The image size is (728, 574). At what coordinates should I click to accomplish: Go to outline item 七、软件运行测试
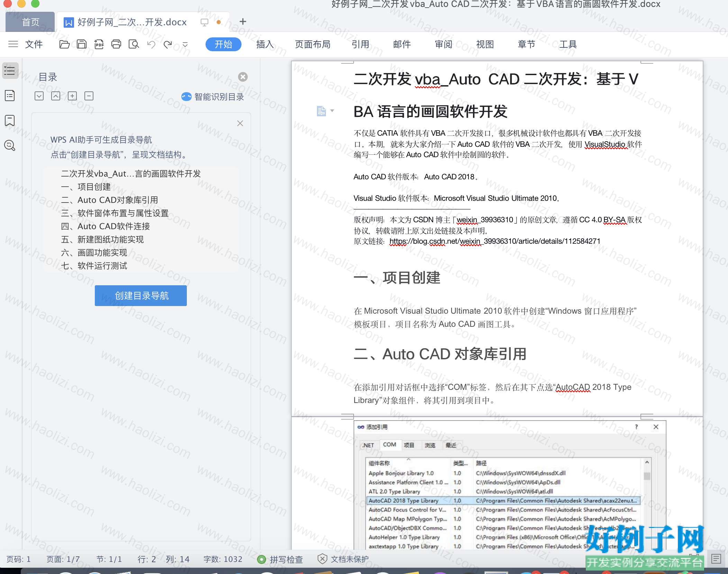(x=94, y=266)
